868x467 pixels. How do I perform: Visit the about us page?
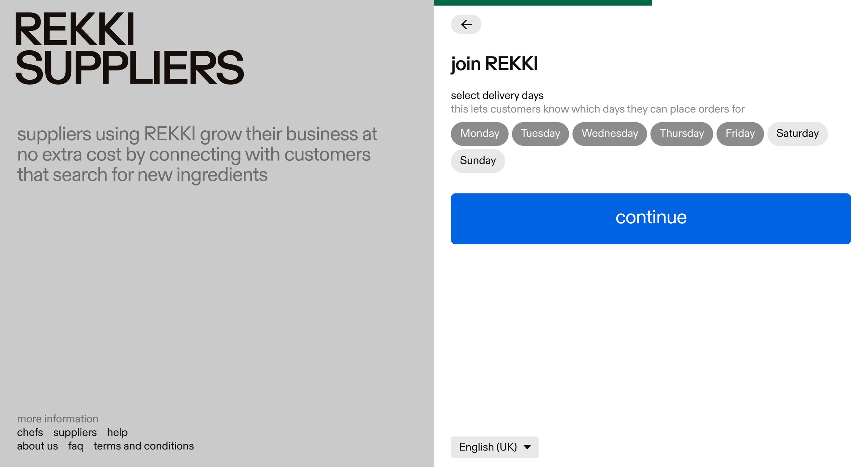point(38,446)
